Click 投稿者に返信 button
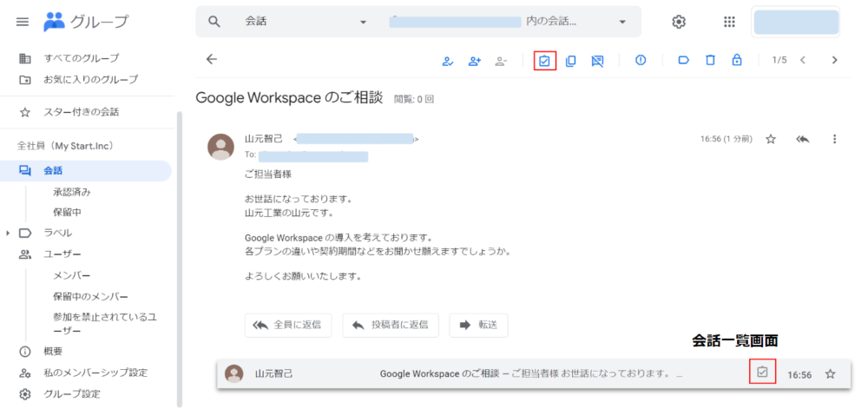 pos(391,325)
